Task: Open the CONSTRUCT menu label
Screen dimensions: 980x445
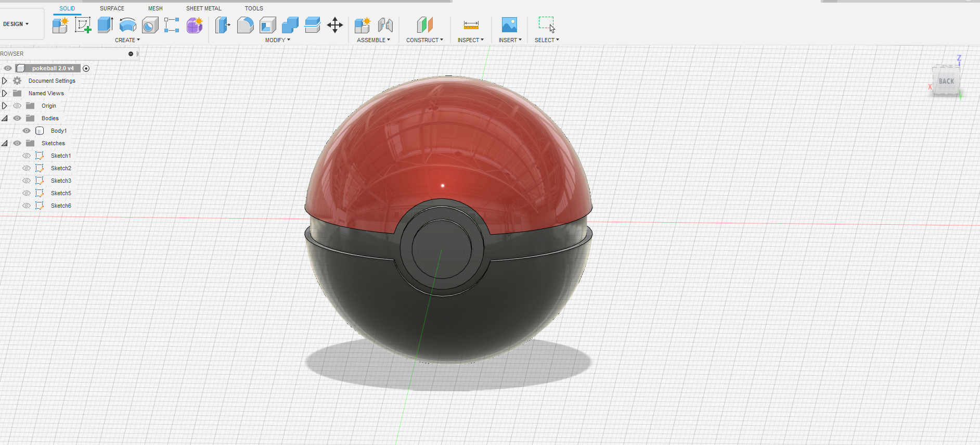Action: coord(424,40)
